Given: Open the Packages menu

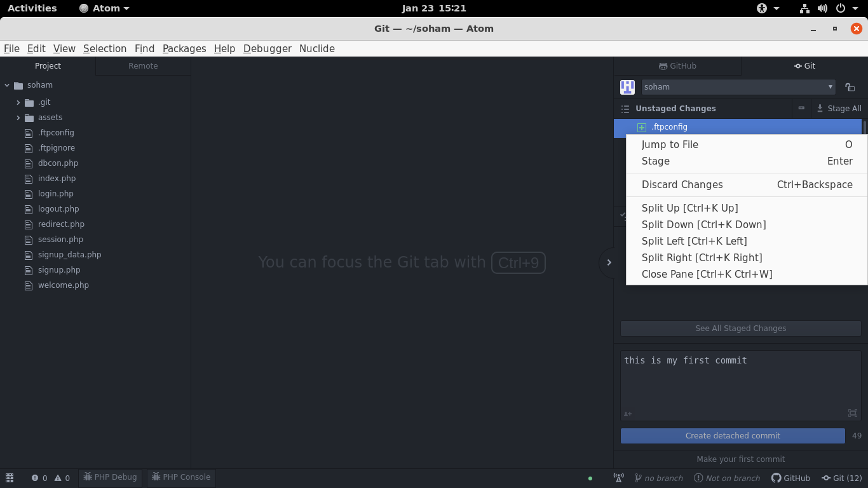Looking at the screenshot, I should pyautogui.click(x=184, y=48).
